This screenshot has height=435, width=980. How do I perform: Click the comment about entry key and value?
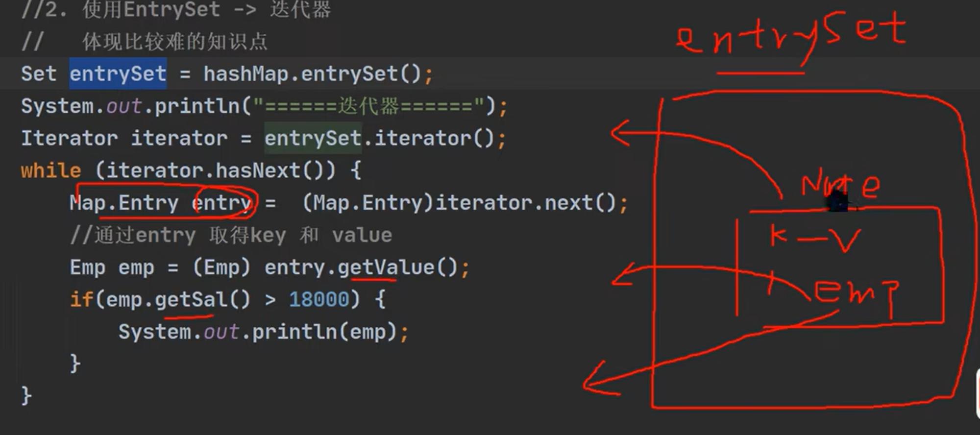click(231, 235)
